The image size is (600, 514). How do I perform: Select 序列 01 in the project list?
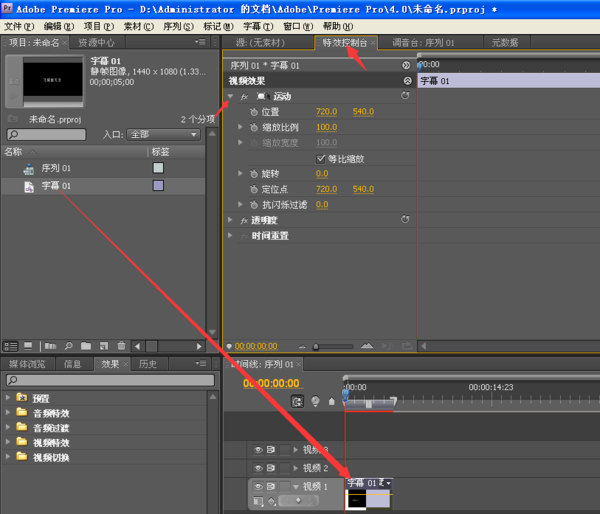point(56,168)
